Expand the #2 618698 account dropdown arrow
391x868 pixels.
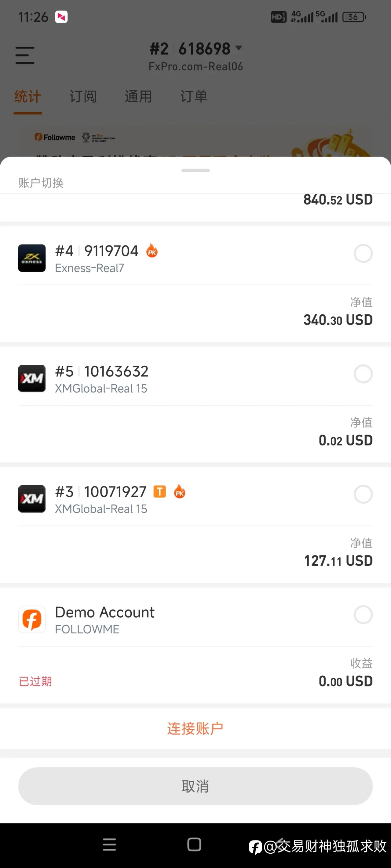[239, 48]
